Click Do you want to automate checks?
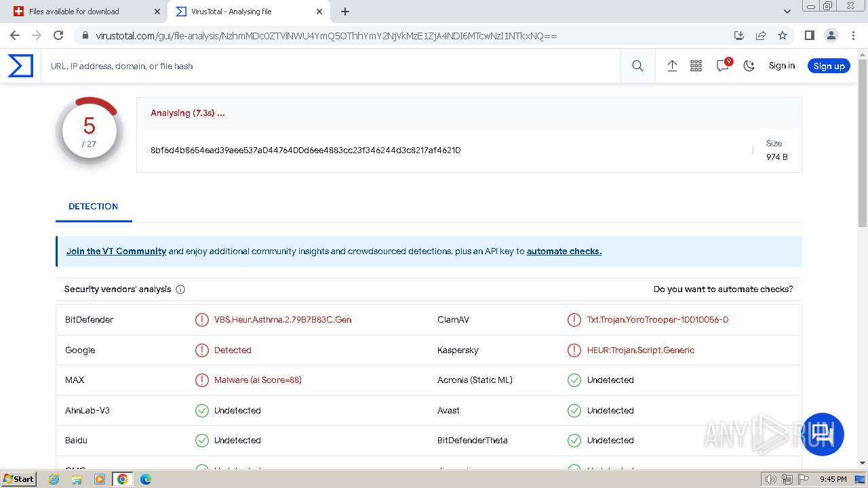The height and width of the screenshot is (488, 868). (723, 289)
